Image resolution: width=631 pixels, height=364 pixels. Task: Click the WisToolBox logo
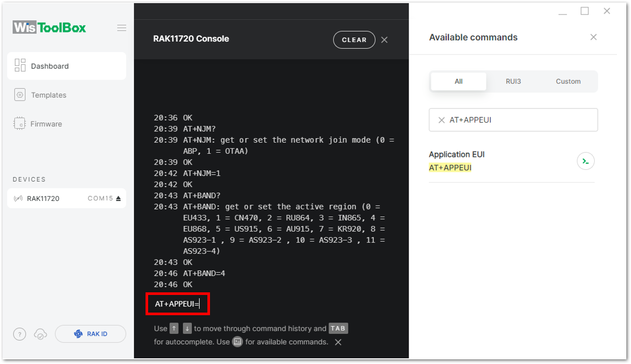pyautogui.click(x=49, y=28)
